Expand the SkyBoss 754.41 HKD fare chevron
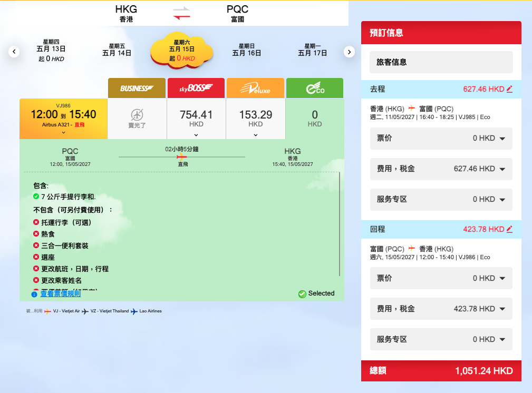The height and width of the screenshot is (393, 532). [196, 135]
